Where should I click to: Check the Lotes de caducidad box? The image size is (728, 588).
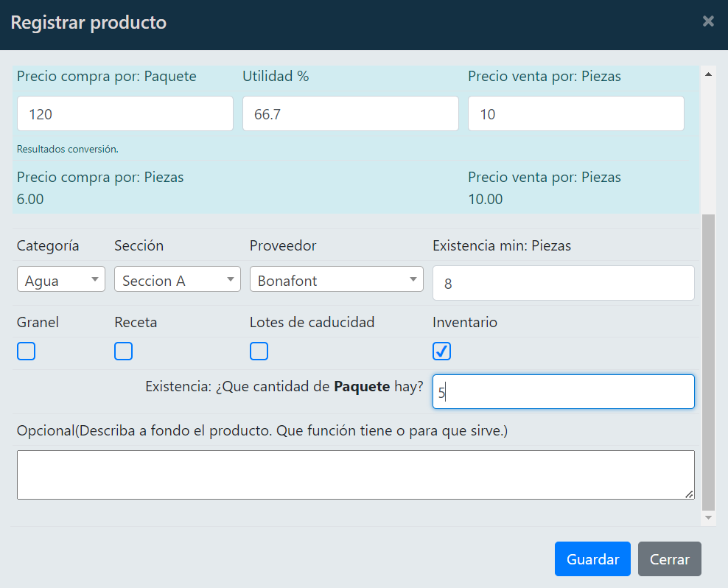click(259, 351)
